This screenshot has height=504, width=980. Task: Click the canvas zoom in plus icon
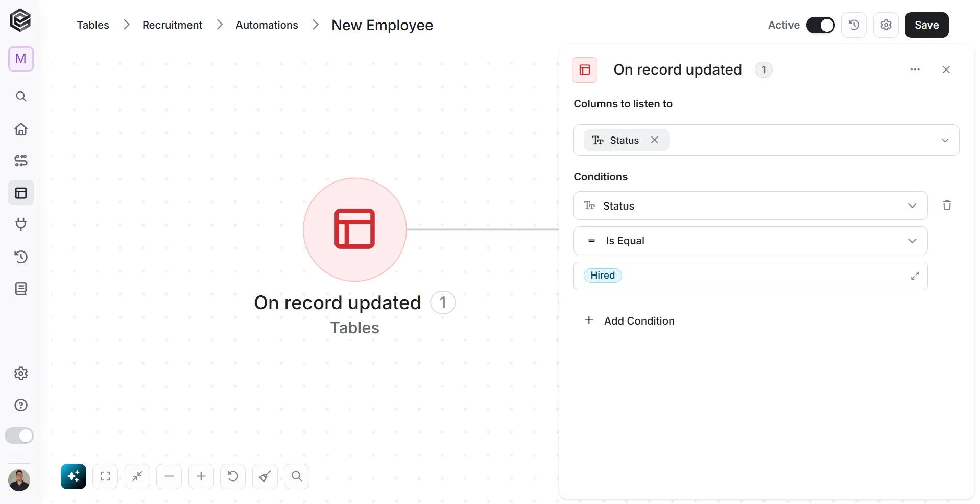coord(201,476)
